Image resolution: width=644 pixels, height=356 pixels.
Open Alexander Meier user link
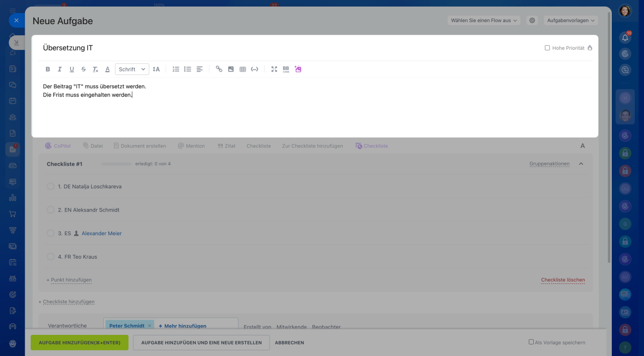coord(102,234)
